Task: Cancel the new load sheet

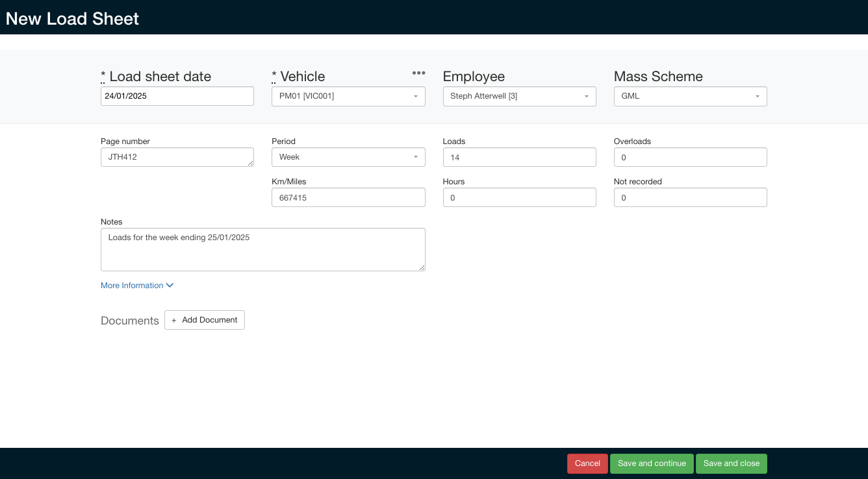Action: click(x=587, y=463)
